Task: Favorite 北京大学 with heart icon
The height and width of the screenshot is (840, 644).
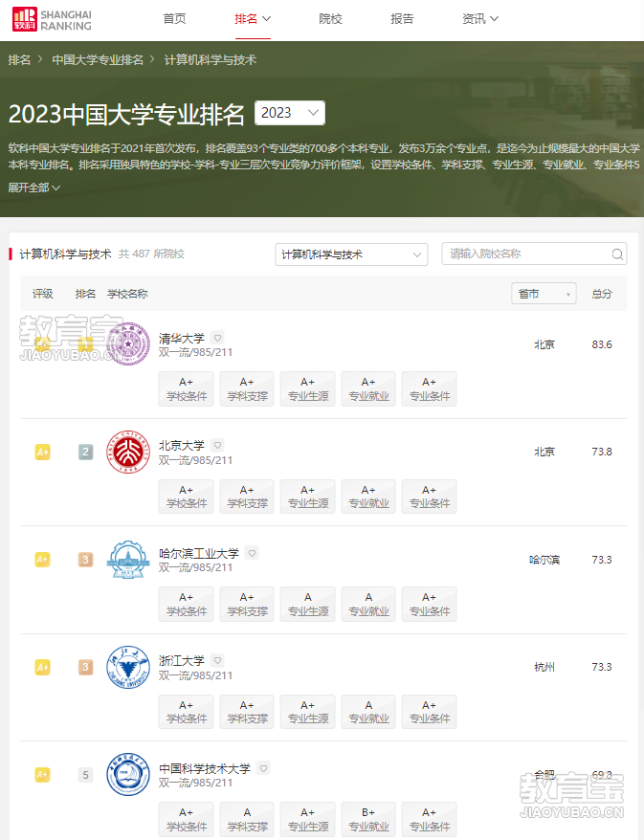Action: pyautogui.click(x=217, y=445)
